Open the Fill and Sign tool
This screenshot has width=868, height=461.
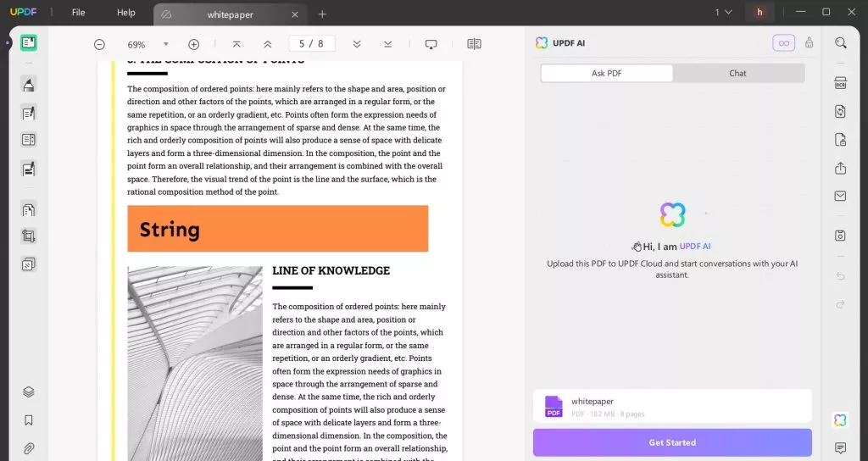tap(29, 169)
